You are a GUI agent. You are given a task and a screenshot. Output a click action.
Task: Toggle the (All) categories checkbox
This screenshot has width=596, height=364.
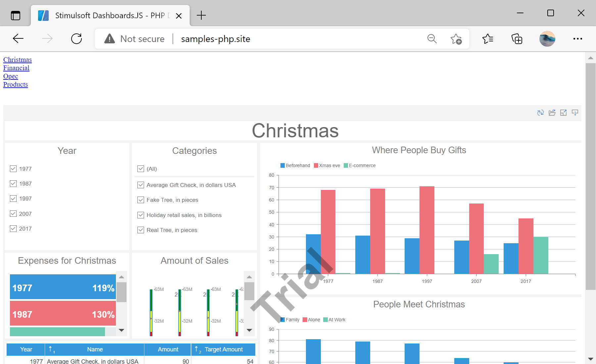click(x=141, y=169)
